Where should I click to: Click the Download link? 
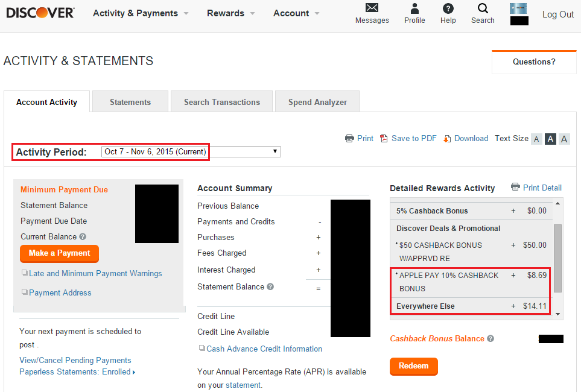point(471,138)
